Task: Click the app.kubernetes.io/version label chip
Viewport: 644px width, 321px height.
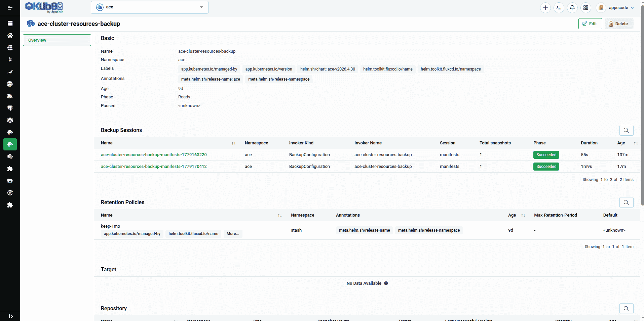Action: coord(269,69)
